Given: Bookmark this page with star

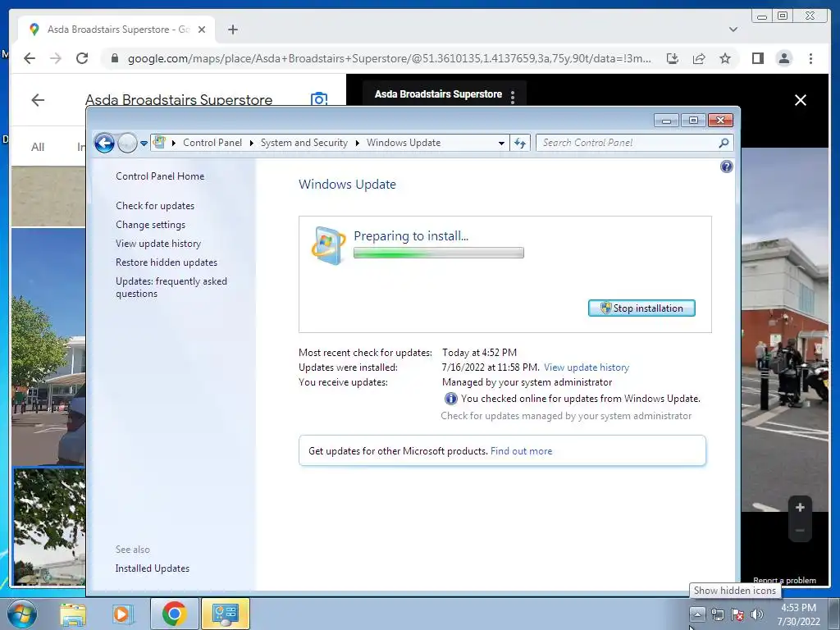Looking at the screenshot, I should [725, 58].
